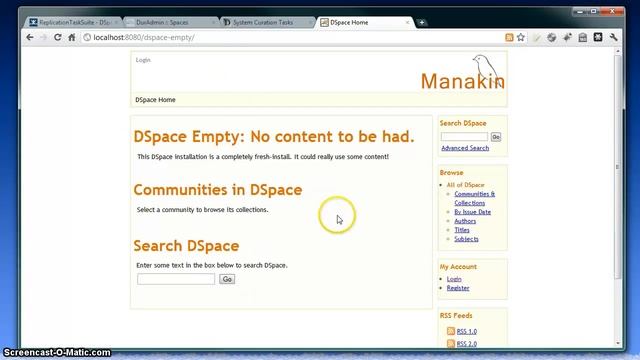640x360 pixels.
Task: Click the DSpace Home breadcrumb
Action: [155, 100]
